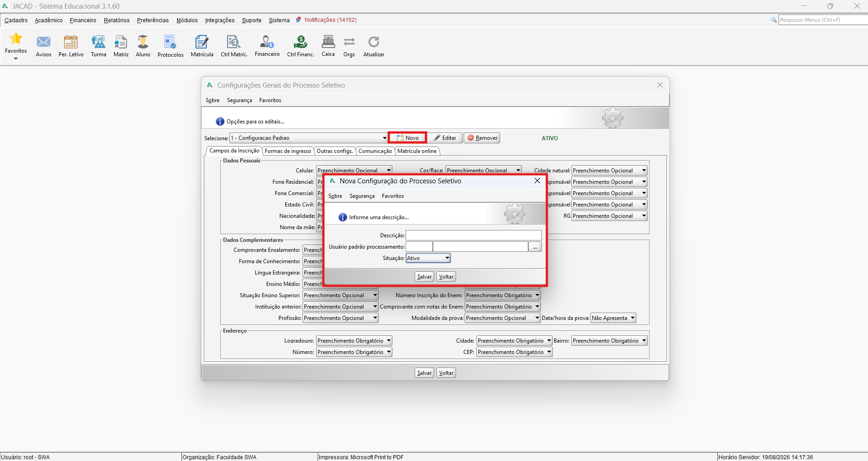Image resolution: width=868 pixels, height=461 pixels.
Task: Open the Logradouro dropdown
Action: coord(354,341)
